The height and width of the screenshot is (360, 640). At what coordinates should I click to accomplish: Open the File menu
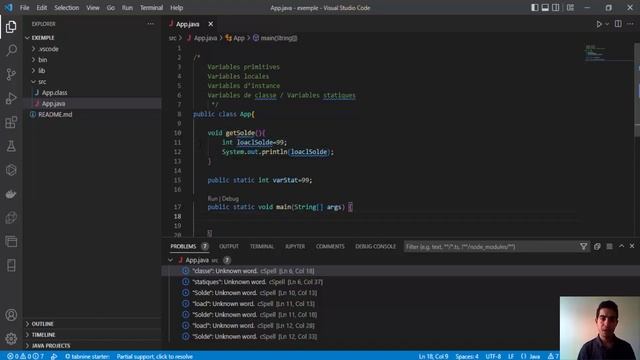[x=24, y=8]
